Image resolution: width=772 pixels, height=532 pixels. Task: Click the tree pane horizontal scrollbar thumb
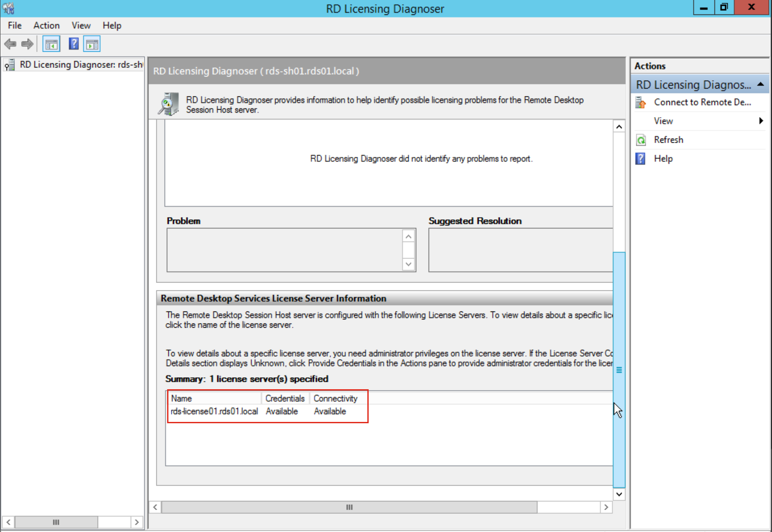pos(56,522)
